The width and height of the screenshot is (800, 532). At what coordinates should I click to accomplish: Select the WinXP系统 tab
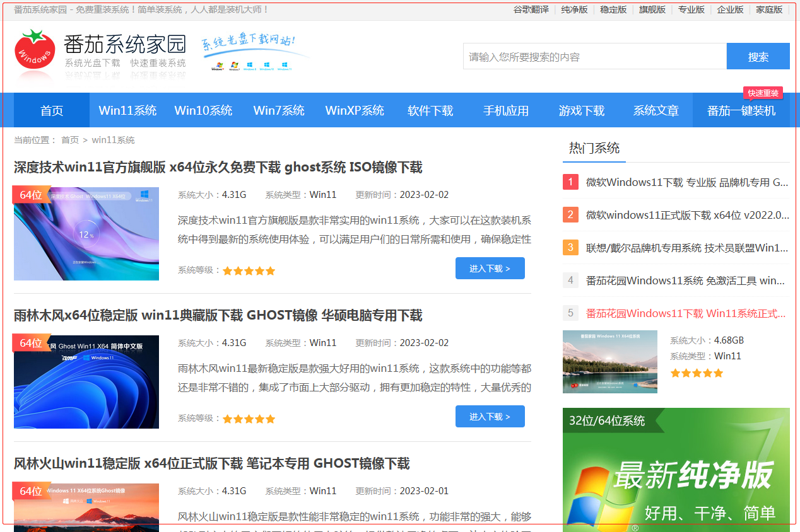[355, 110]
